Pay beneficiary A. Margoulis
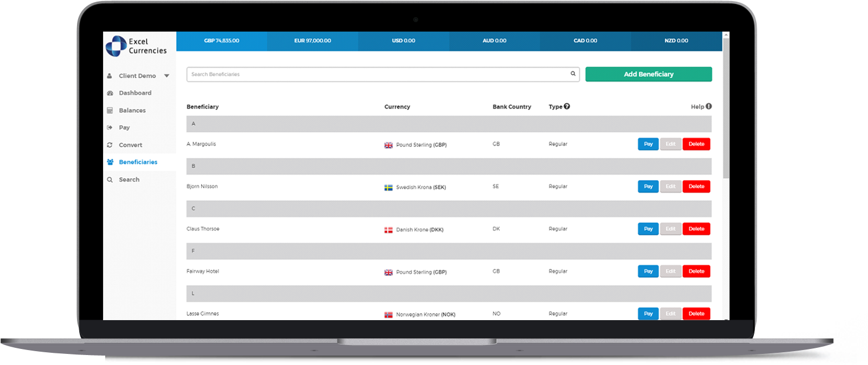The height and width of the screenshot is (365, 868). coord(648,144)
